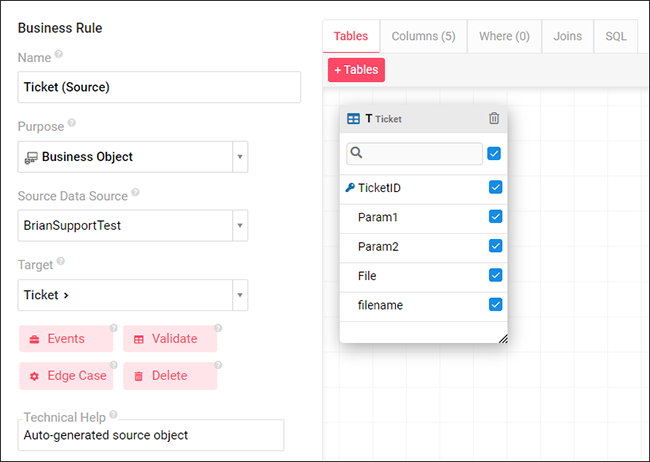Screen dimensions: 650x462
Task: Expand the Source Data Source dropdown
Action: click(240, 226)
